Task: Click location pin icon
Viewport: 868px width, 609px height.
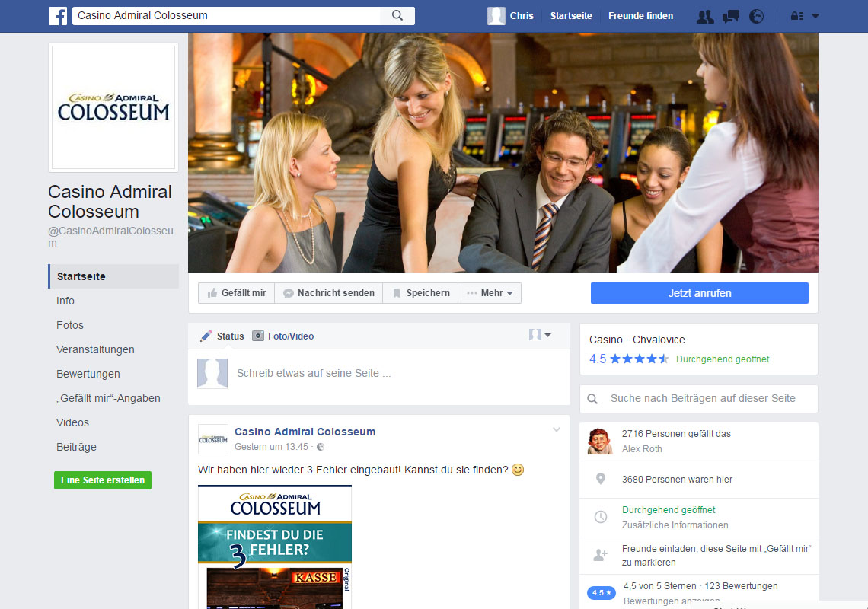Action: tap(601, 479)
